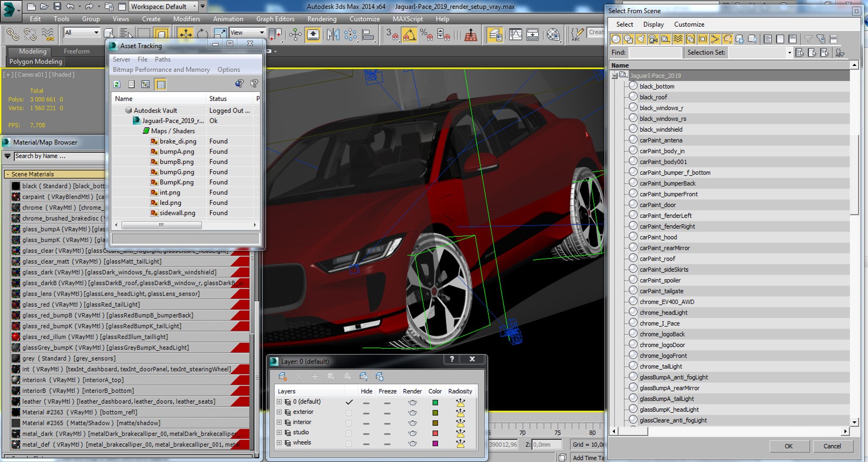
Task: Switch Asset Tracking to table view
Action: coord(161,84)
